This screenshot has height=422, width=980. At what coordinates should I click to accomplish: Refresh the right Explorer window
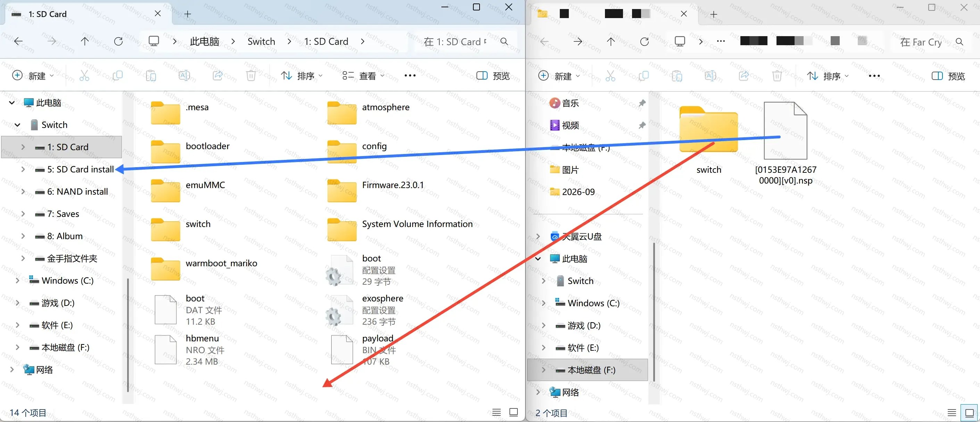point(645,41)
